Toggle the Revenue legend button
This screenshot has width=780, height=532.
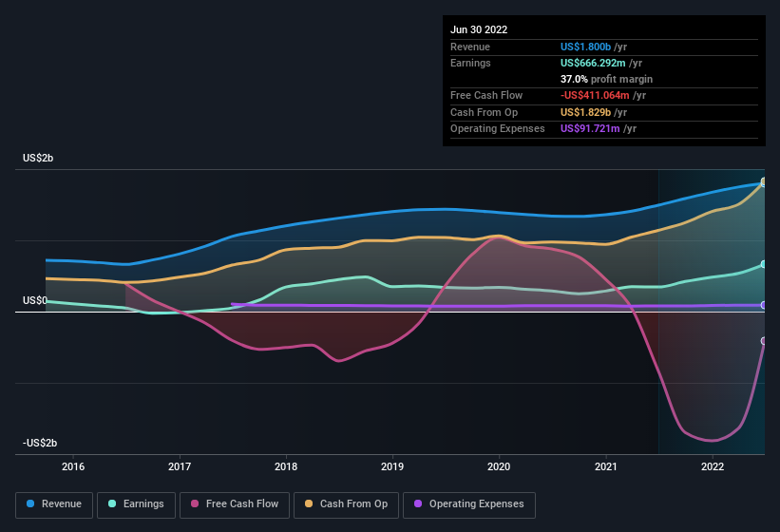(x=54, y=504)
